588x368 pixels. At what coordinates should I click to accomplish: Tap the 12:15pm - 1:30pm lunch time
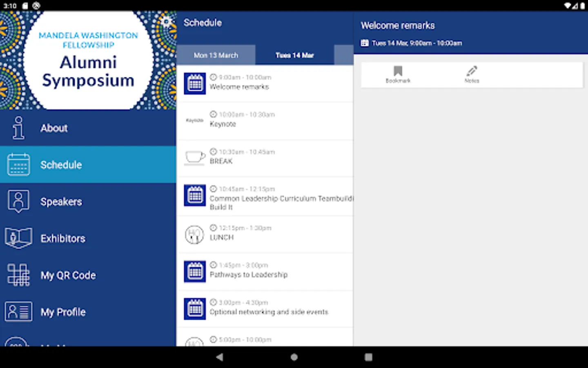(x=245, y=228)
